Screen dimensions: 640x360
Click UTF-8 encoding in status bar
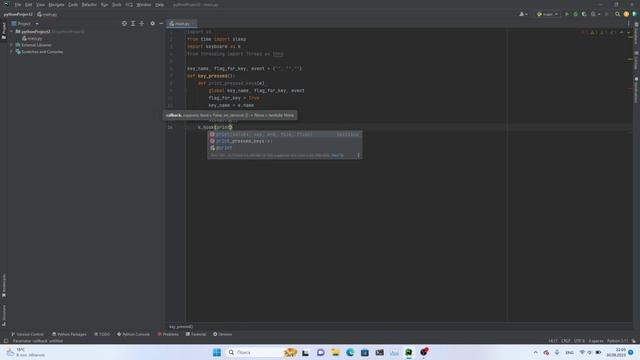(x=579, y=341)
